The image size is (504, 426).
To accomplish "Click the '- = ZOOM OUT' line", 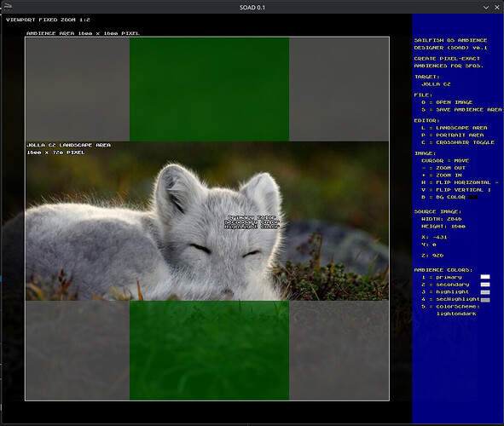I will (x=443, y=168).
